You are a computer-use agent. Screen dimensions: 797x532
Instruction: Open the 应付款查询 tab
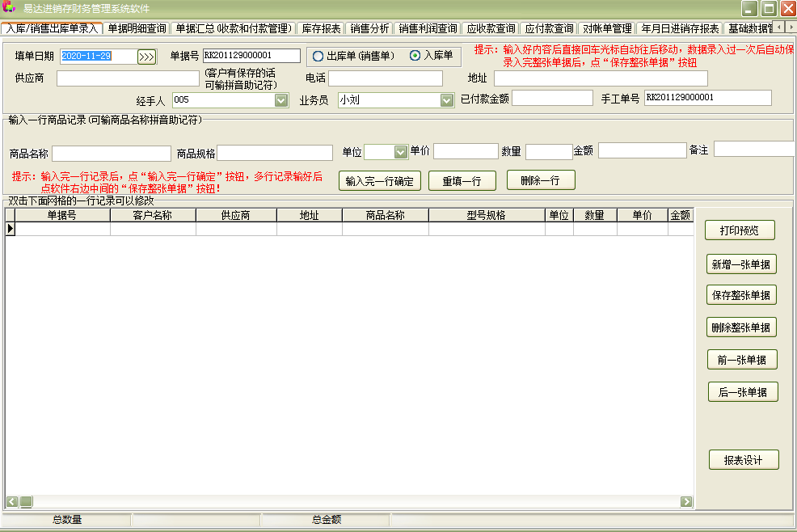[x=549, y=28]
